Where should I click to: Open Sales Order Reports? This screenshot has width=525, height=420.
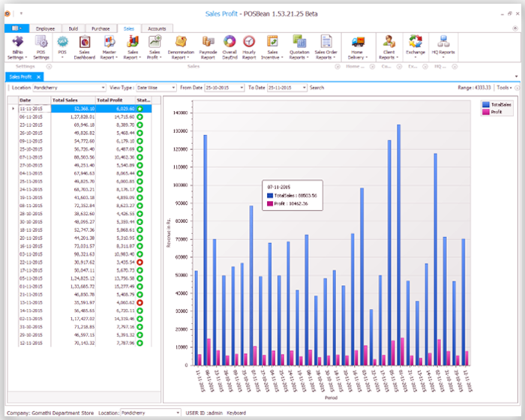(325, 48)
